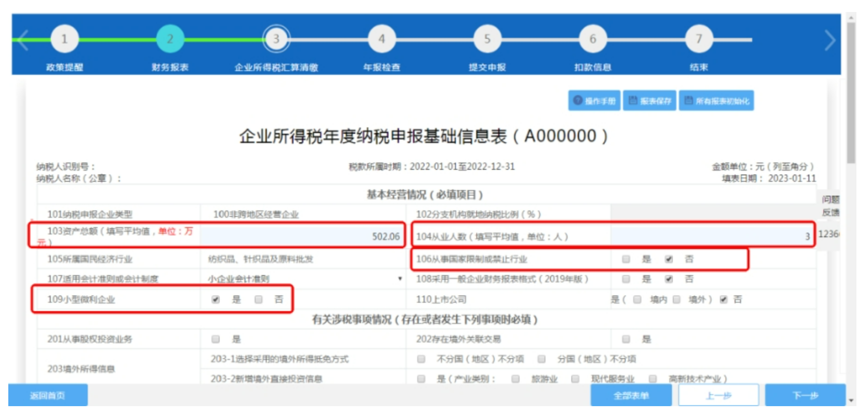Toggle 否 for 106从事国家限制或禁止行业
The image size is (868, 414).
(669, 259)
